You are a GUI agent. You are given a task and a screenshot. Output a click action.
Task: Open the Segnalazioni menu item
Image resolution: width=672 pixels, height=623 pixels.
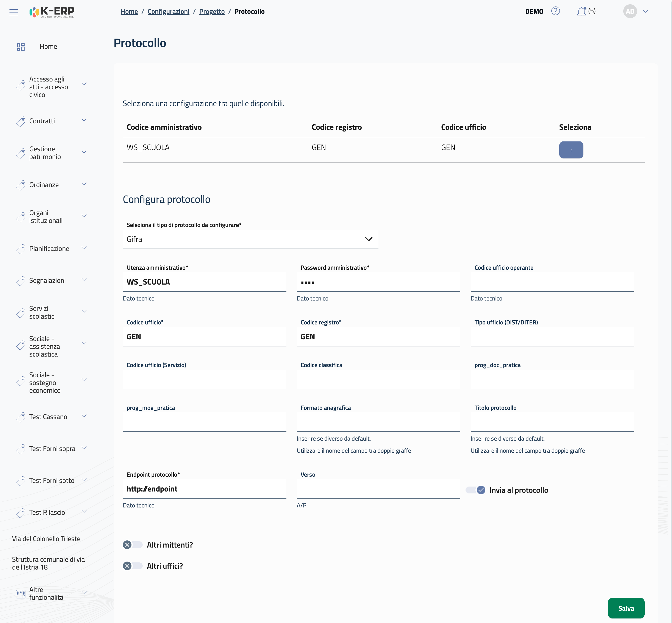47,280
